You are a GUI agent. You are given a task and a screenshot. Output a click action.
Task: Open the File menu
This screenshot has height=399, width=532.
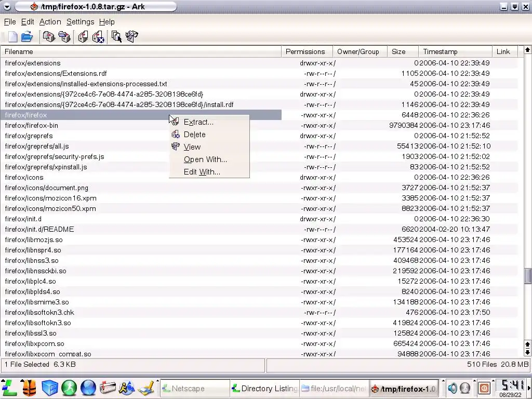point(10,22)
